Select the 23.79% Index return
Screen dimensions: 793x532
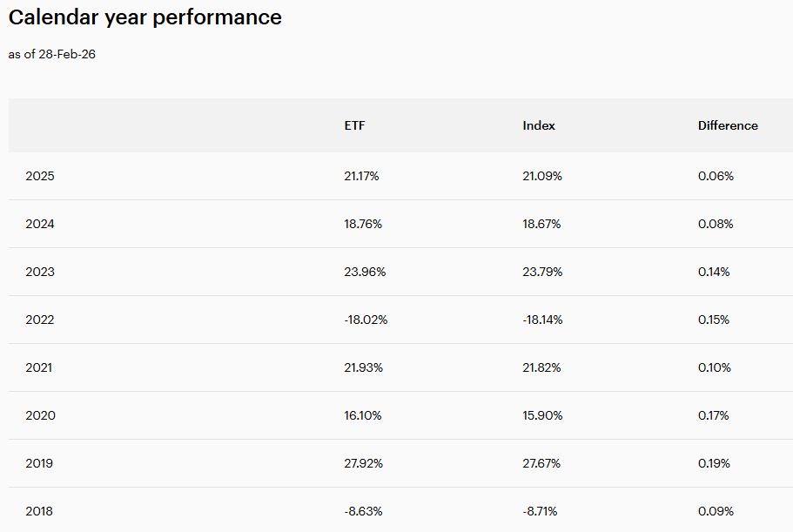coord(542,272)
